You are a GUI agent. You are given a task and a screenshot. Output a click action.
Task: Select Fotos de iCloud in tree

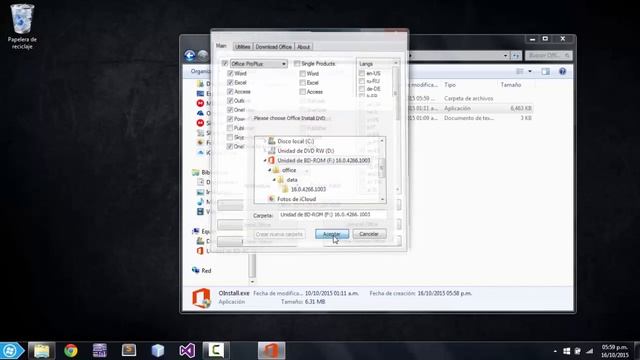[x=296, y=199]
